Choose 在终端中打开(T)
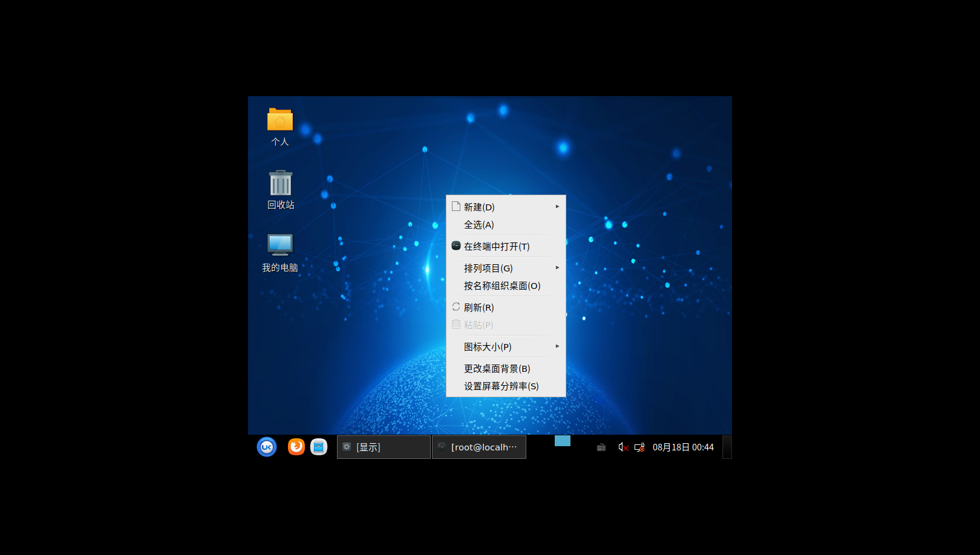The image size is (980, 555). tap(506, 246)
